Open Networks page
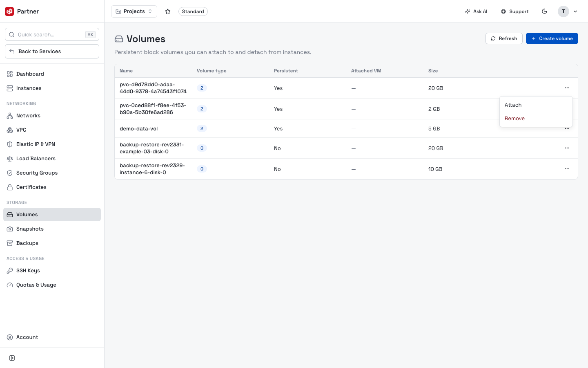The height and width of the screenshot is (368, 588). click(52, 116)
